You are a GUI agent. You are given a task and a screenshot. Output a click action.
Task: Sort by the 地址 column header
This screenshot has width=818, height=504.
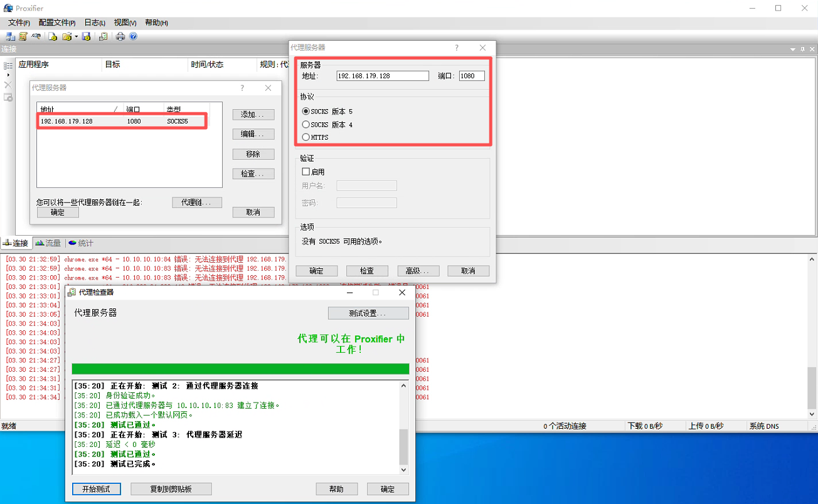point(79,109)
